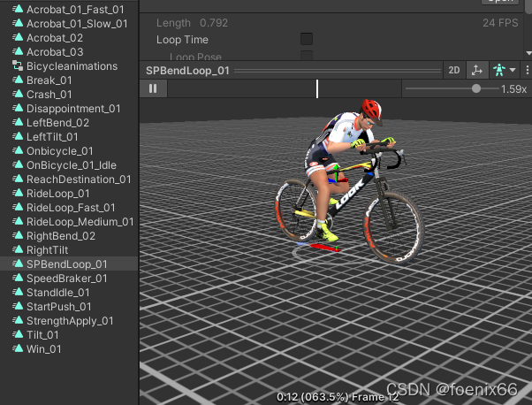The image size is (532, 405).
Task: Click the SpeedBraker_01 clip icon
Action: pyautogui.click(x=18, y=278)
